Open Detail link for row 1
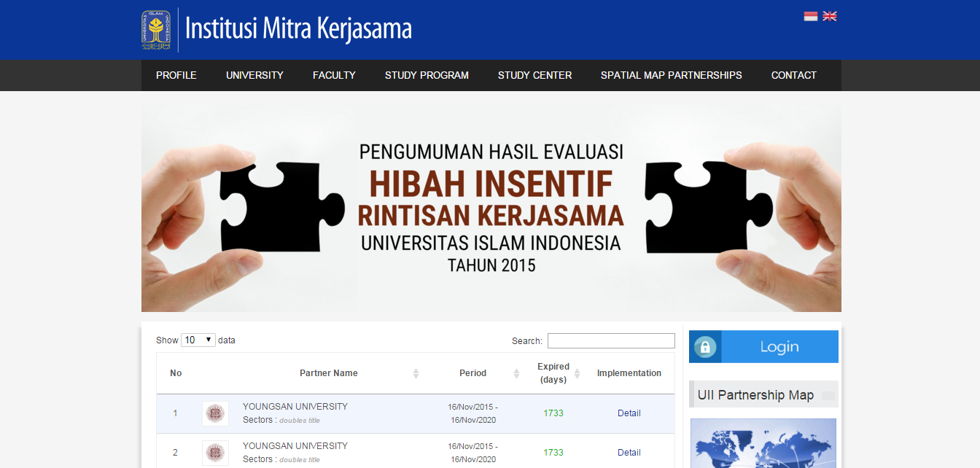 [629, 413]
